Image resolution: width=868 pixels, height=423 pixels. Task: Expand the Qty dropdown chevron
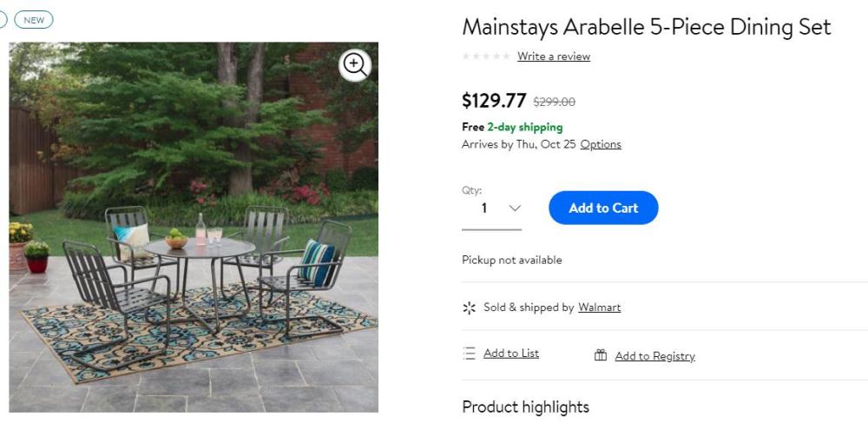(515, 208)
